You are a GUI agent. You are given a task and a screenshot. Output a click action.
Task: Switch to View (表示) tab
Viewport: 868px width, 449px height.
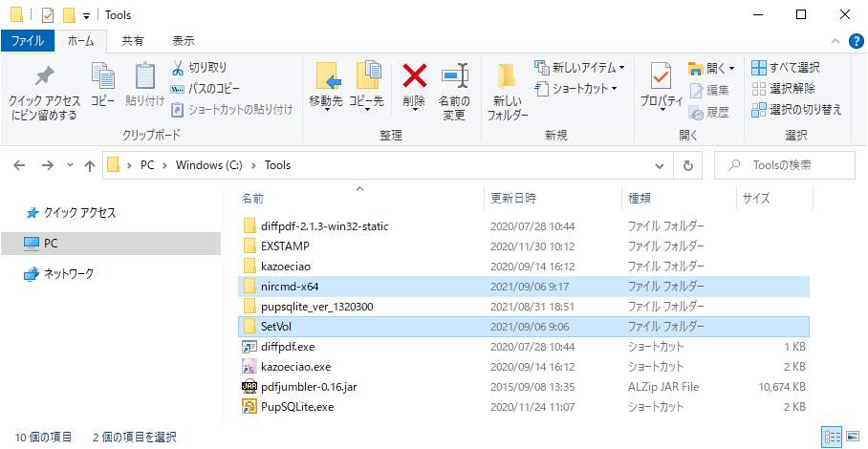tap(184, 41)
